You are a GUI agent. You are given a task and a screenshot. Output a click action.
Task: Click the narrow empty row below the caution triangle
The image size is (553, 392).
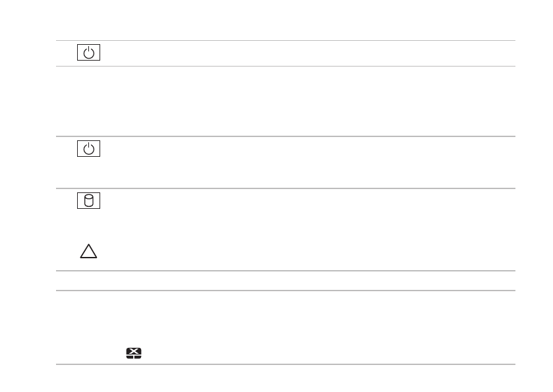click(283, 281)
